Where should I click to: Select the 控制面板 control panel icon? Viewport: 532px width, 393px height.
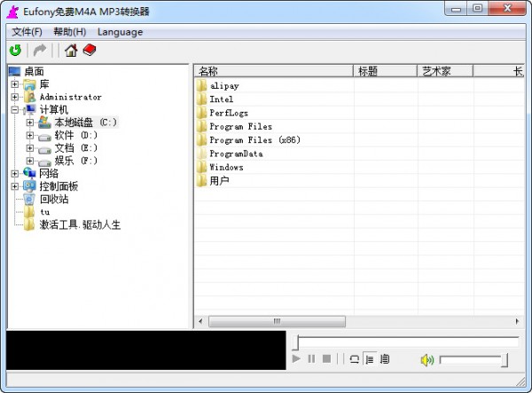point(29,186)
